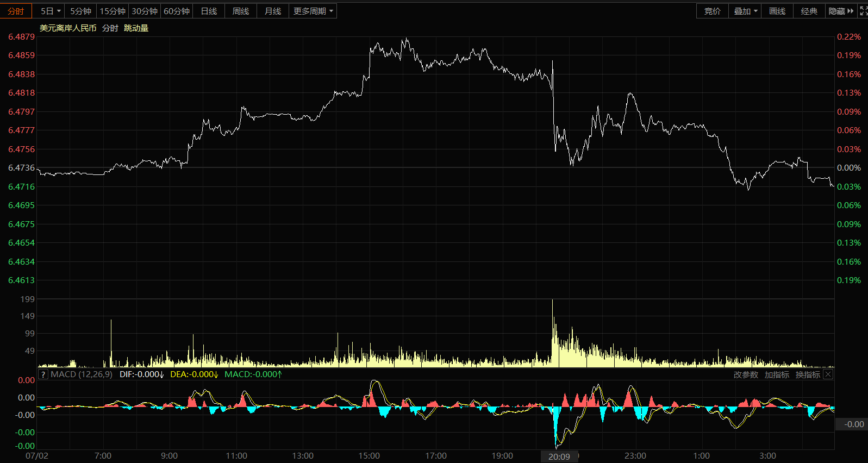Open MACD help question mark icon
868x463 pixels.
[43, 374]
